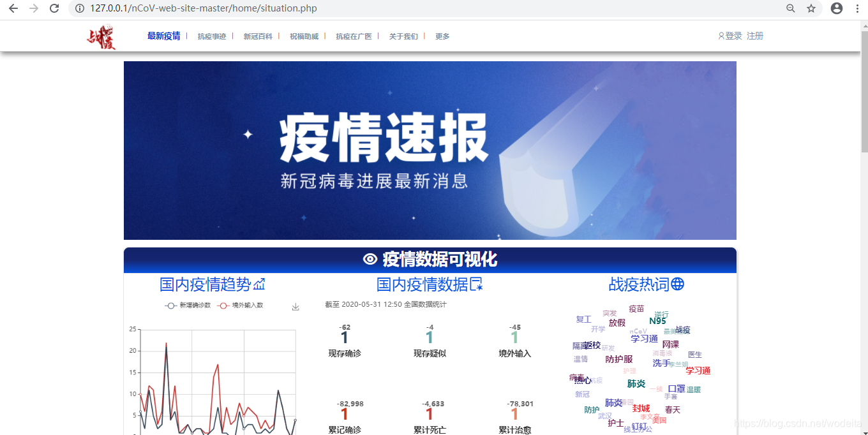
Task: Click the 累计治愈 statistic label
Action: click(x=515, y=431)
